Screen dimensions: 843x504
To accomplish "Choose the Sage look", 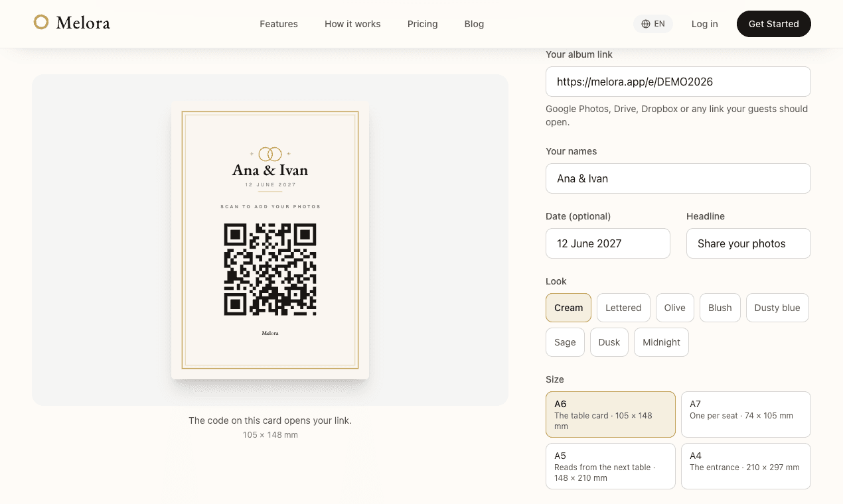I will pyautogui.click(x=565, y=342).
